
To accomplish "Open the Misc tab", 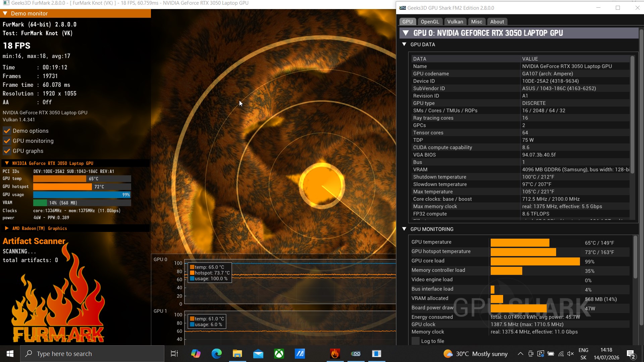I will point(477,21).
